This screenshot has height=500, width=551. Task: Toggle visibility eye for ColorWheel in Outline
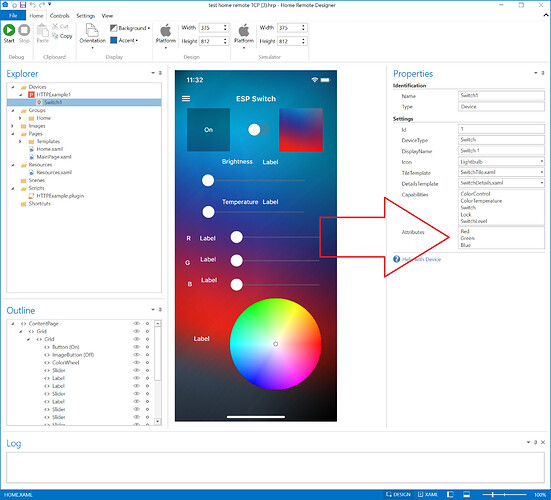(x=136, y=362)
